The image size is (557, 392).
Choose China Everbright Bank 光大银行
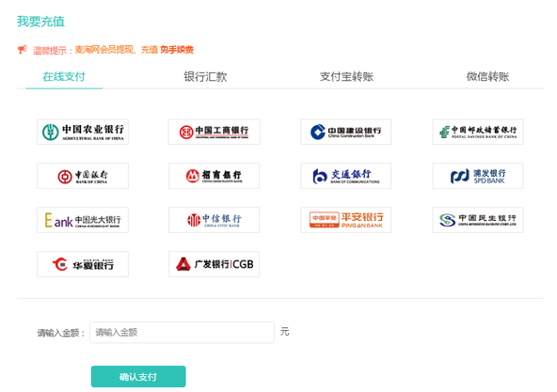[x=83, y=220]
